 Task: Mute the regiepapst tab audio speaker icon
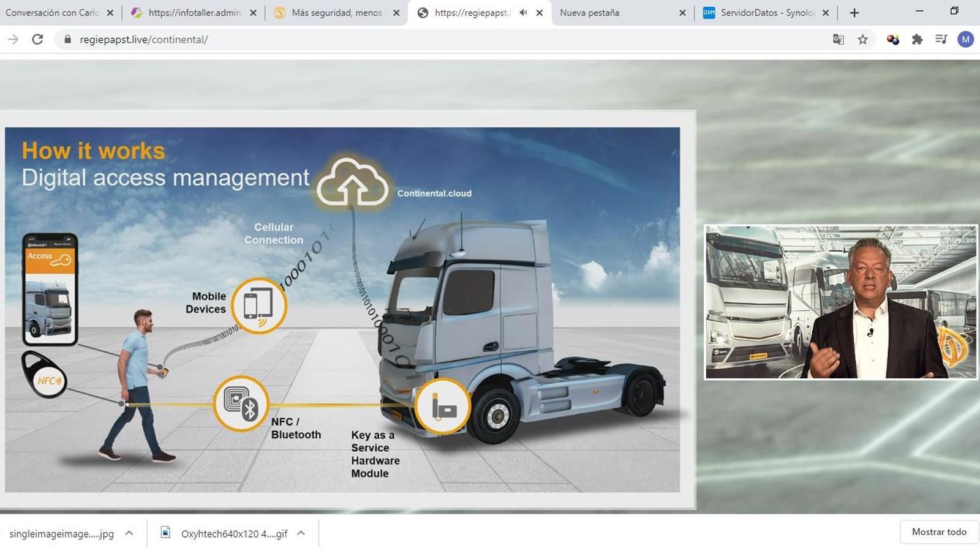(523, 13)
